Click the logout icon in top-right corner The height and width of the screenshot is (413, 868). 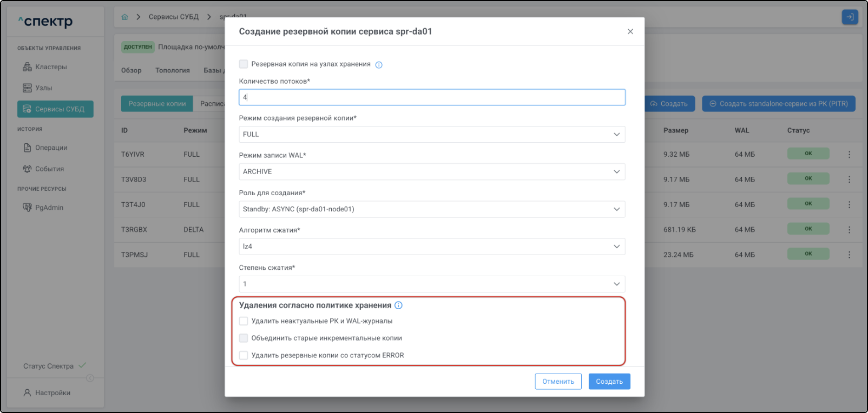click(x=850, y=17)
